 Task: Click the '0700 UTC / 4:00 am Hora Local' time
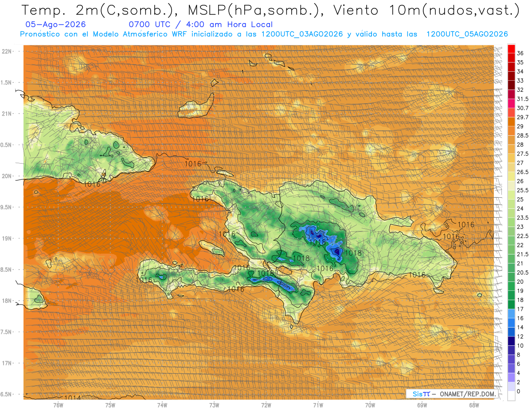[x=200, y=24]
